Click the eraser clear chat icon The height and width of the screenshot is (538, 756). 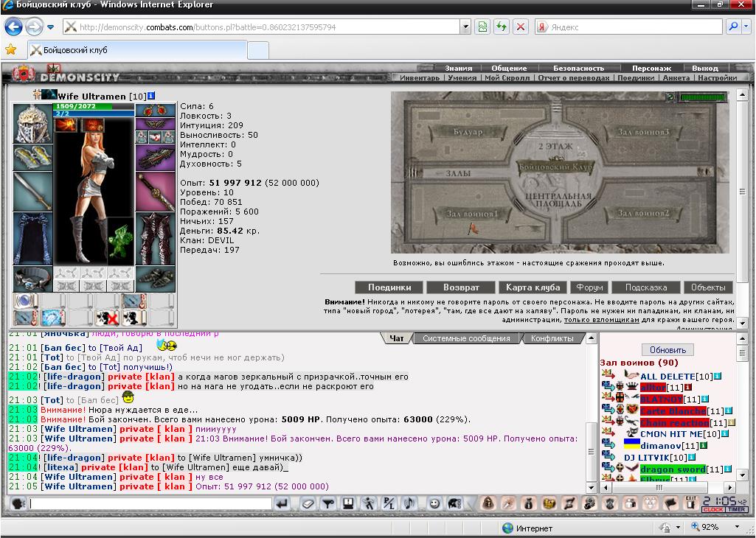pyautogui.click(x=308, y=504)
